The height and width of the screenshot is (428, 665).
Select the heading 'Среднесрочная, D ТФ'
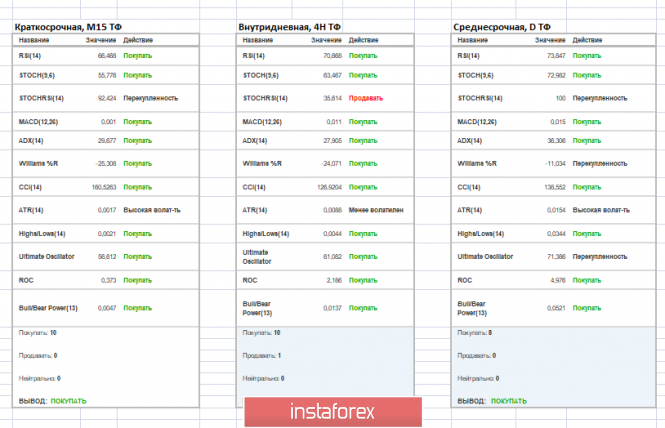click(x=502, y=27)
